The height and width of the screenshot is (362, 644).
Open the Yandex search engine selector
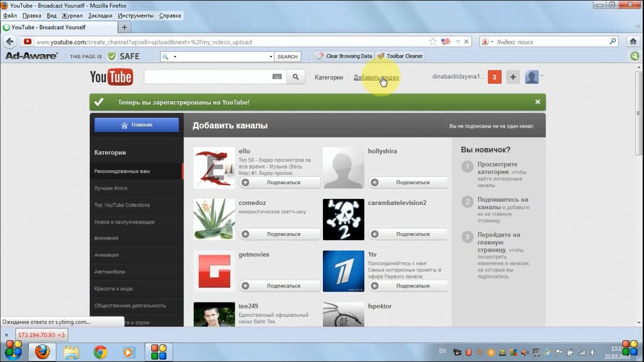pos(488,42)
